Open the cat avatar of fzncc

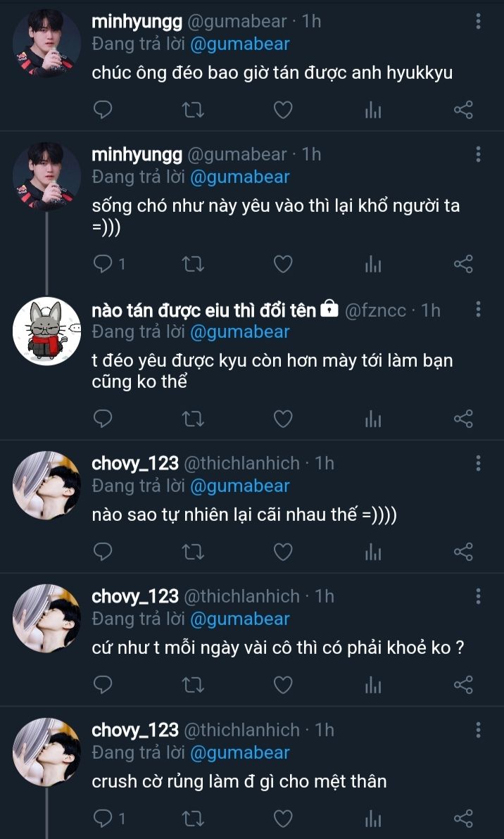click(x=46, y=332)
